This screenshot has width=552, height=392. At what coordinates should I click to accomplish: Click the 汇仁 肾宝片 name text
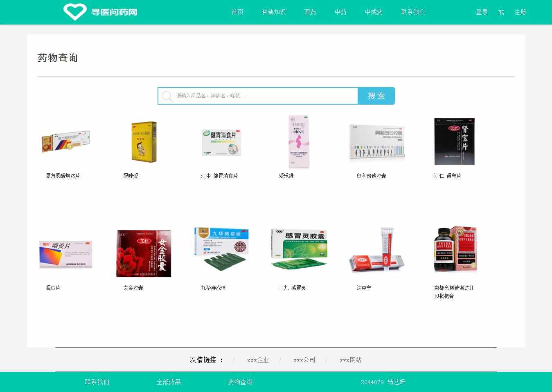click(x=448, y=176)
